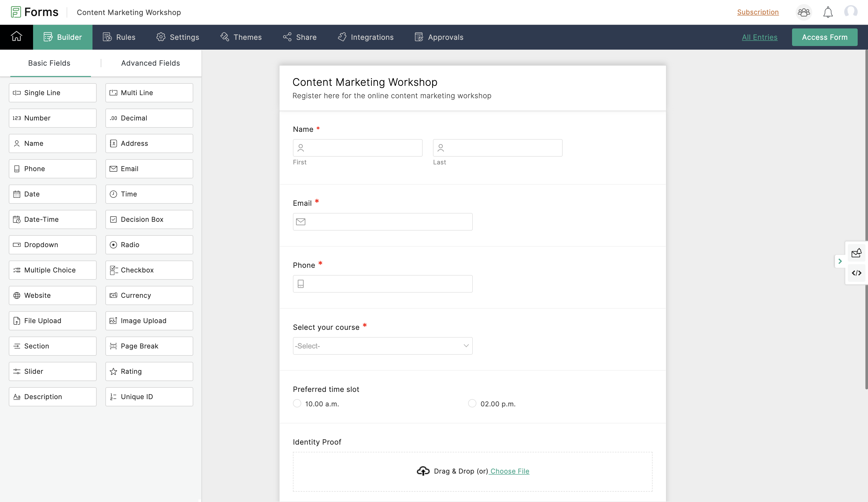
Task: Switch to the Advanced Fields tab
Action: pyautogui.click(x=151, y=63)
